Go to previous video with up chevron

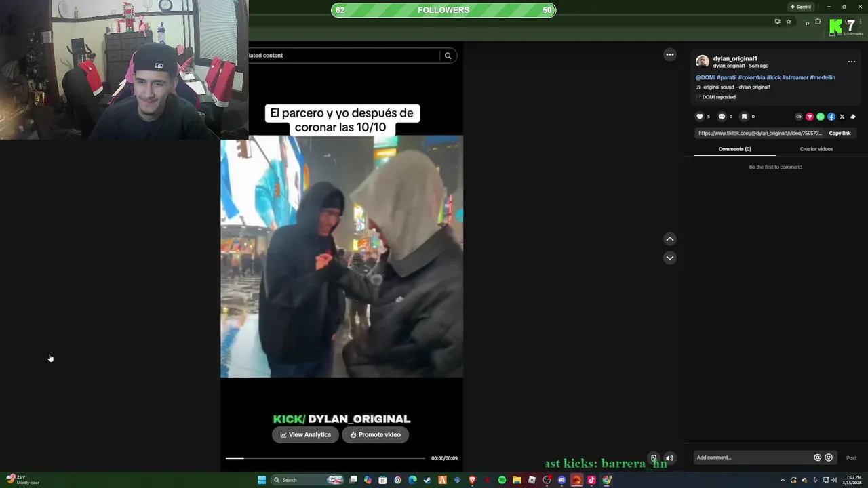pyautogui.click(x=670, y=239)
